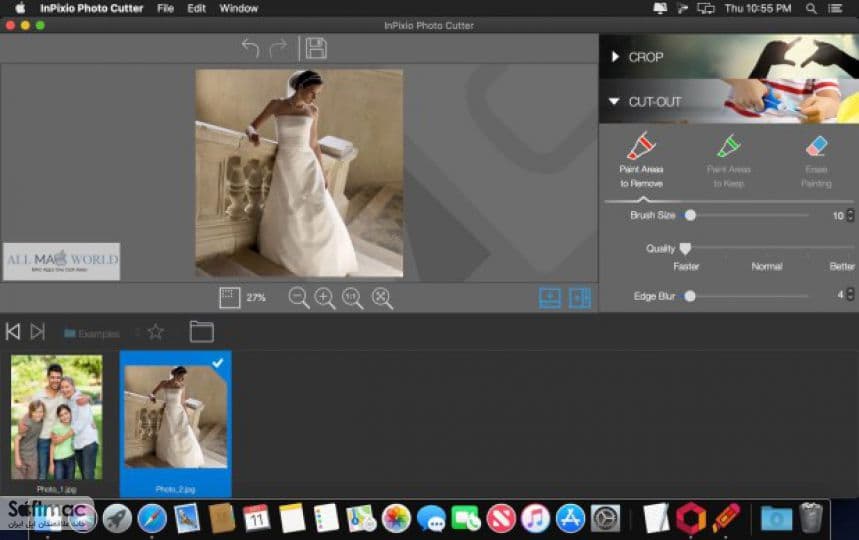This screenshot has height=540, width=859.
Task: Zoom in on the image
Action: point(325,298)
